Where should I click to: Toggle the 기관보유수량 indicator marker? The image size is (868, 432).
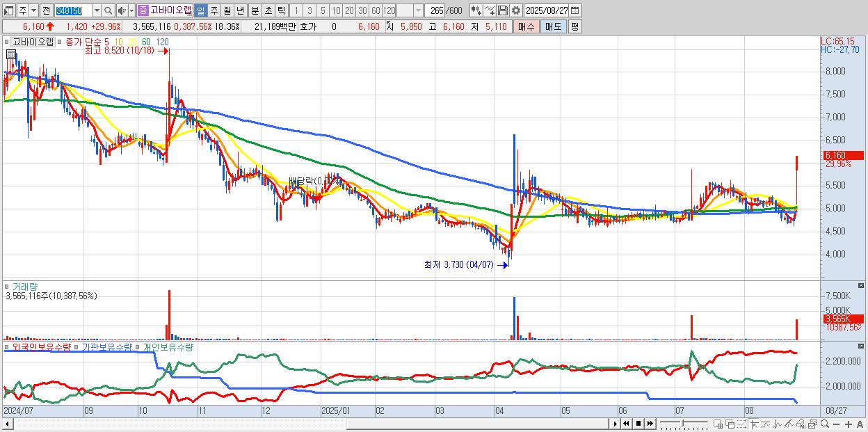pyautogui.click(x=77, y=346)
